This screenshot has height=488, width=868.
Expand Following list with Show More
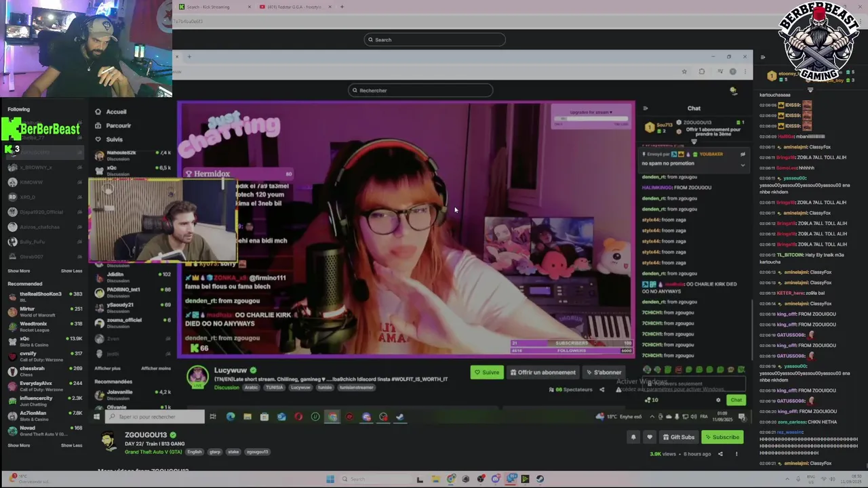click(18, 271)
